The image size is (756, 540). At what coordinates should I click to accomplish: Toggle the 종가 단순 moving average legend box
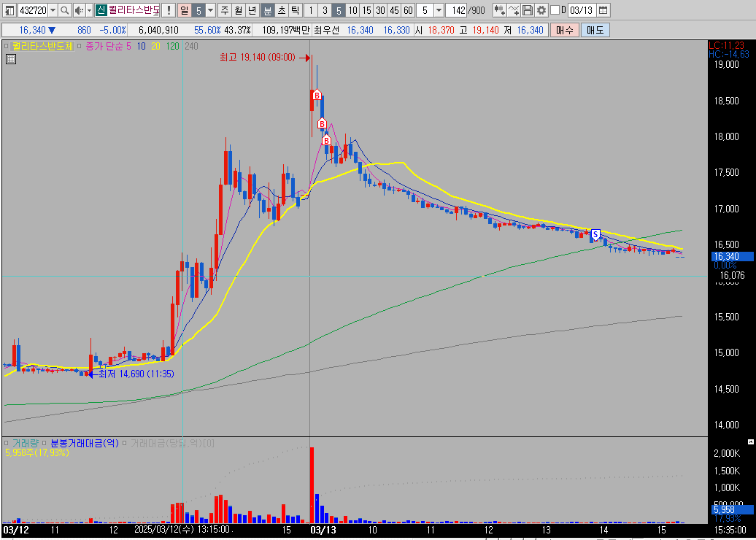click(80, 46)
